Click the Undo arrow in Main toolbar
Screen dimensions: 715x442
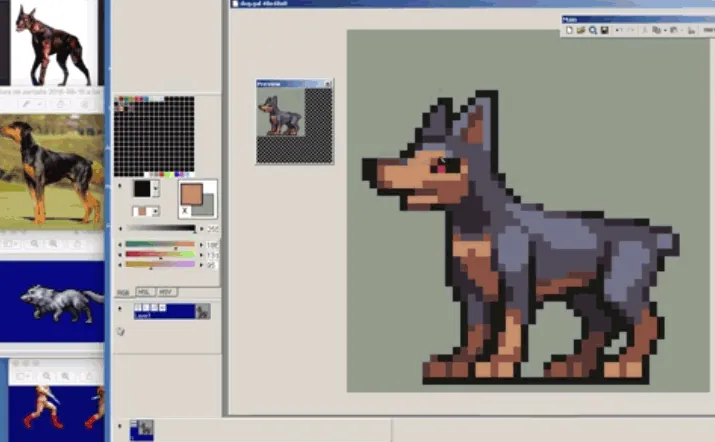619,30
